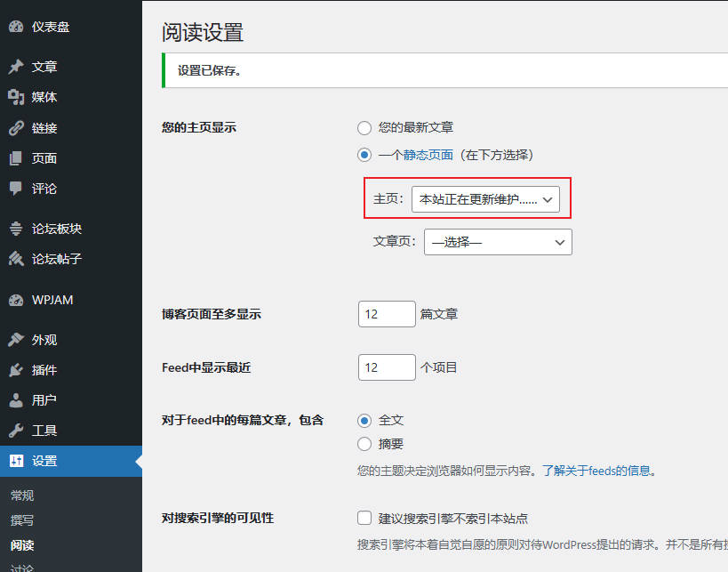Select the 'Full text' feed radio option
Screen dimensions: 728x572
[x=364, y=420]
